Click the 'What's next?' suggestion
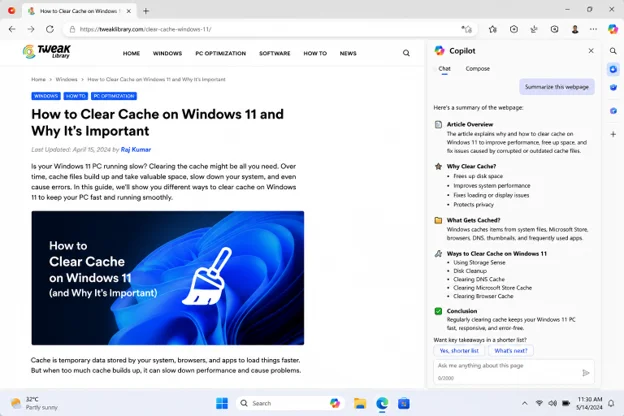The height and width of the screenshot is (416, 624). [x=511, y=351]
